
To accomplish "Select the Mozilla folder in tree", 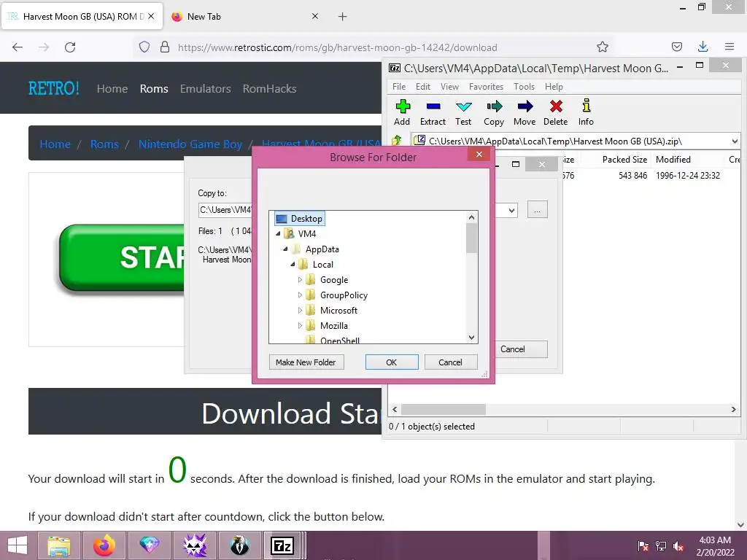I will (334, 326).
